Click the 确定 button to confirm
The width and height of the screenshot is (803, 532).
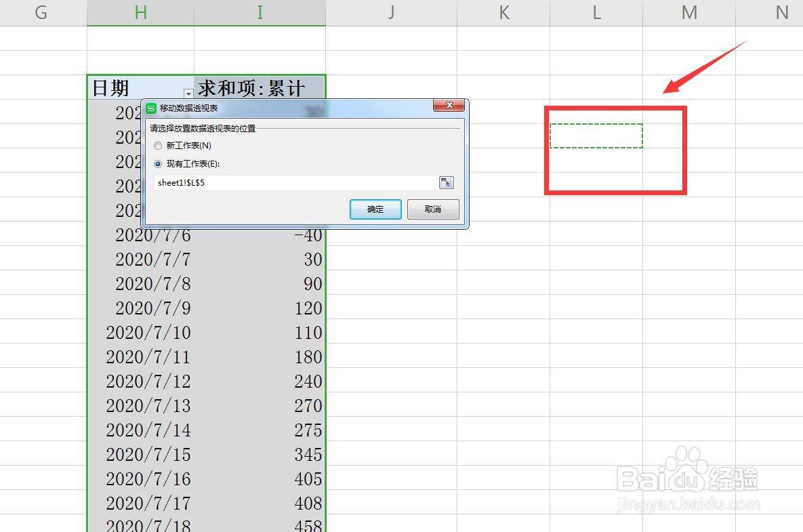375,209
